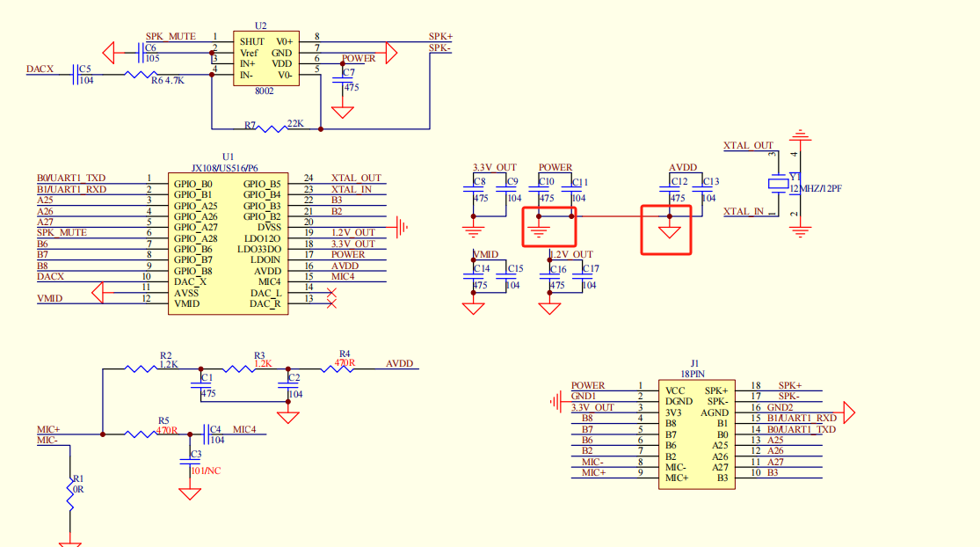This screenshot has width=980, height=547.
Task: Select capacitor C5 next to DACX input
Action: point(76,75)
